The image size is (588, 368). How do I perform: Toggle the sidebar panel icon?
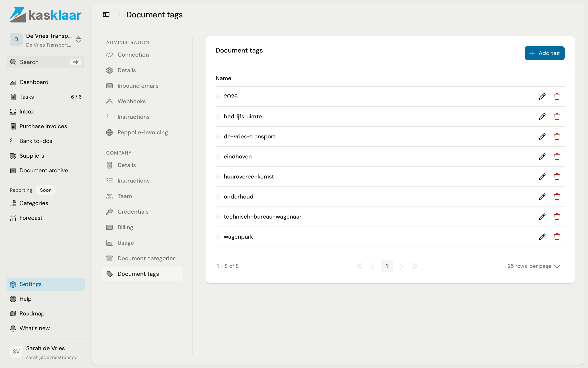click(x=106, y=15)
